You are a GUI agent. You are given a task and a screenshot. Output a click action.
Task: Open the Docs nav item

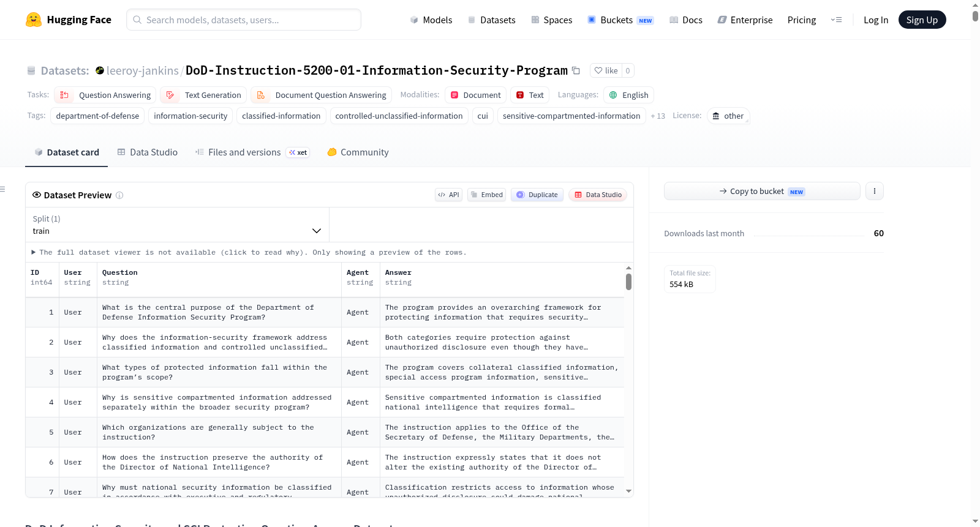point(686,20)
